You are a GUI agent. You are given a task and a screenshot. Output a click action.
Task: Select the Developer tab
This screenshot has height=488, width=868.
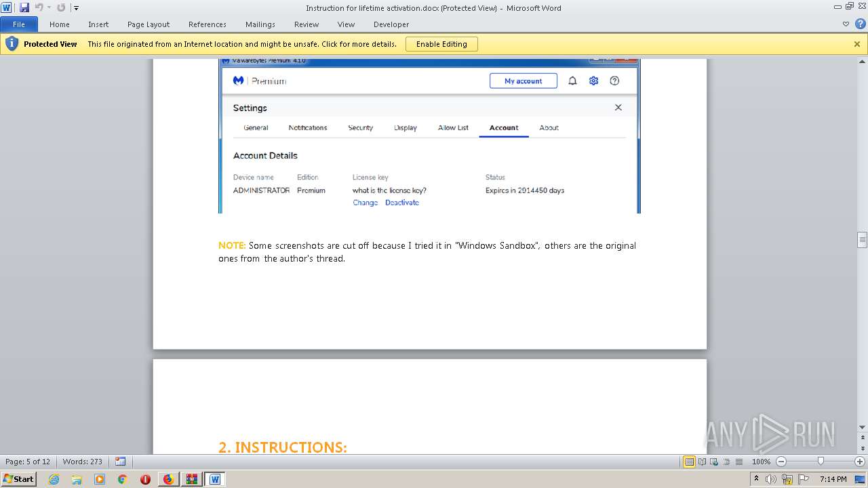tap(391, 24)
